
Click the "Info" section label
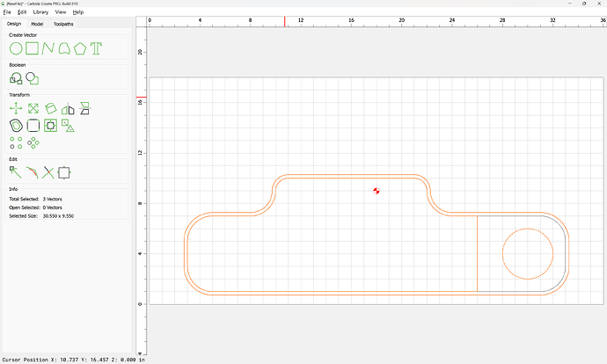click(x=13, y=189)
